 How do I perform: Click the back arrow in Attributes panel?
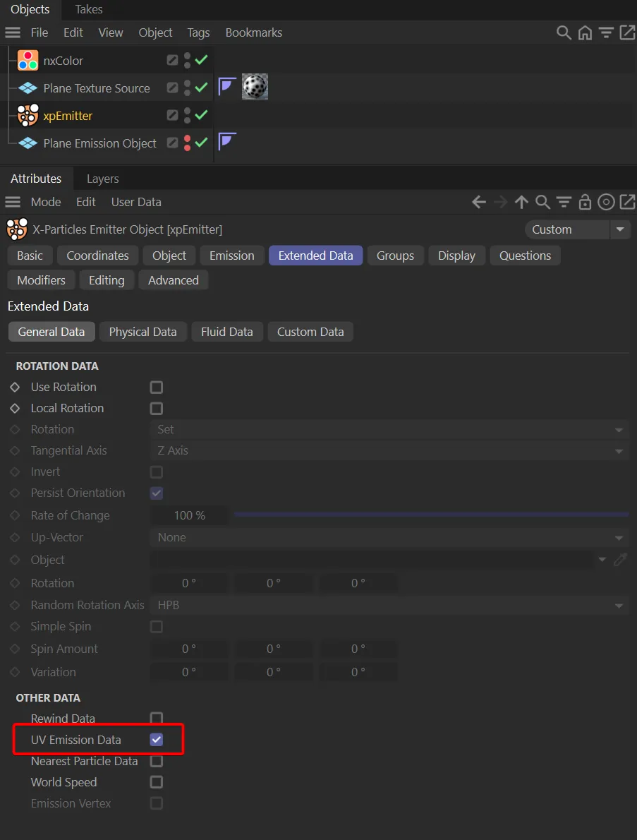point(479,202)
